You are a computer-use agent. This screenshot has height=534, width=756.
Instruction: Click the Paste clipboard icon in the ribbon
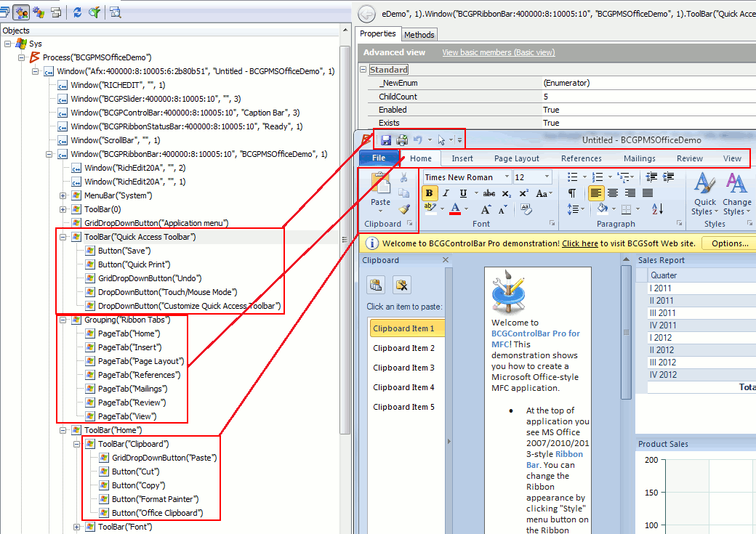tap(380, 184)
